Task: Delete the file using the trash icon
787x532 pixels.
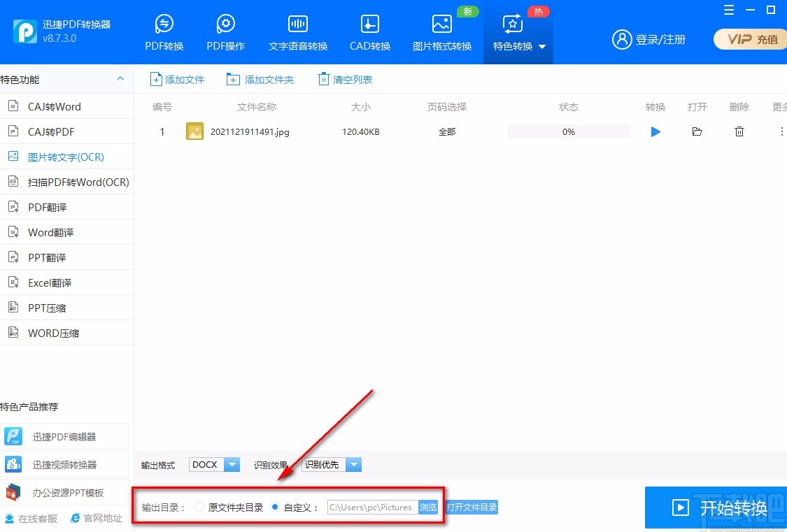Action: click(739, 131)
